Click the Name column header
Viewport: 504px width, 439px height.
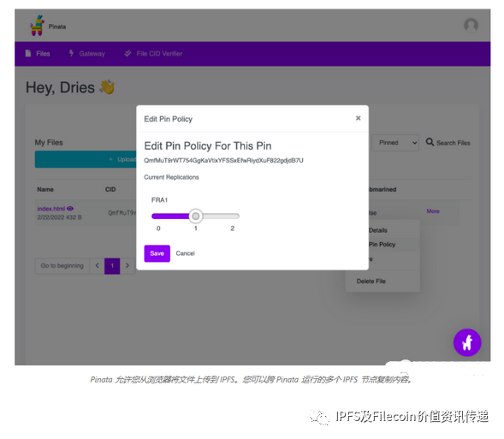(x=45, y=189)
